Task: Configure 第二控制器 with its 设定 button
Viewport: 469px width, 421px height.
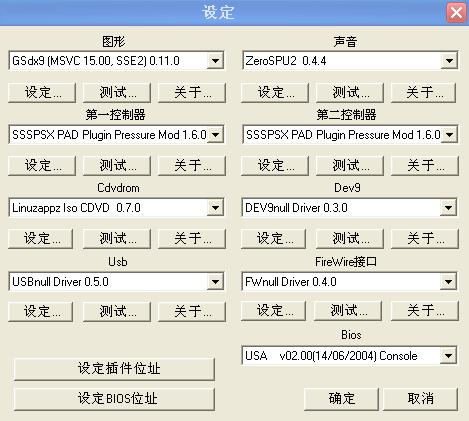Action: [275, 165]
